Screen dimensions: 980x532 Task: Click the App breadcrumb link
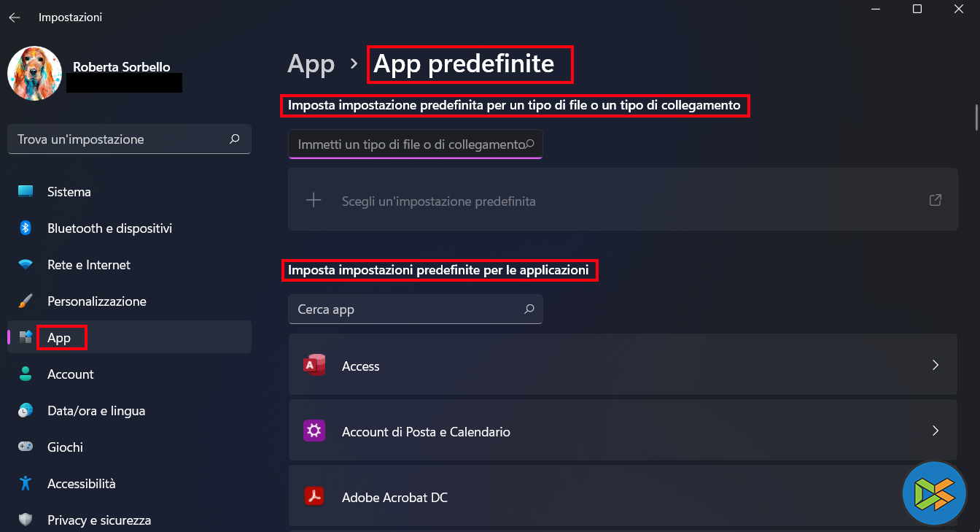[x=311, y=64]
